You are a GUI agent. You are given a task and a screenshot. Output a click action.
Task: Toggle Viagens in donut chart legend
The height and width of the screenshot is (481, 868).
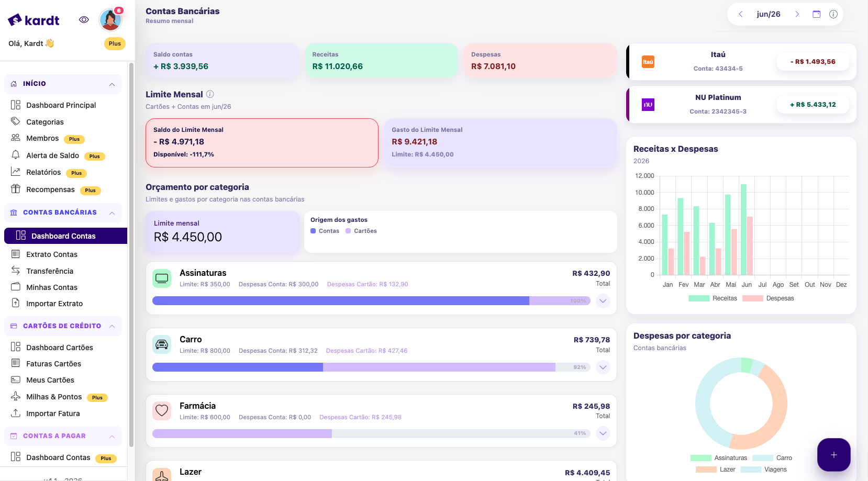tap(764, 469)
